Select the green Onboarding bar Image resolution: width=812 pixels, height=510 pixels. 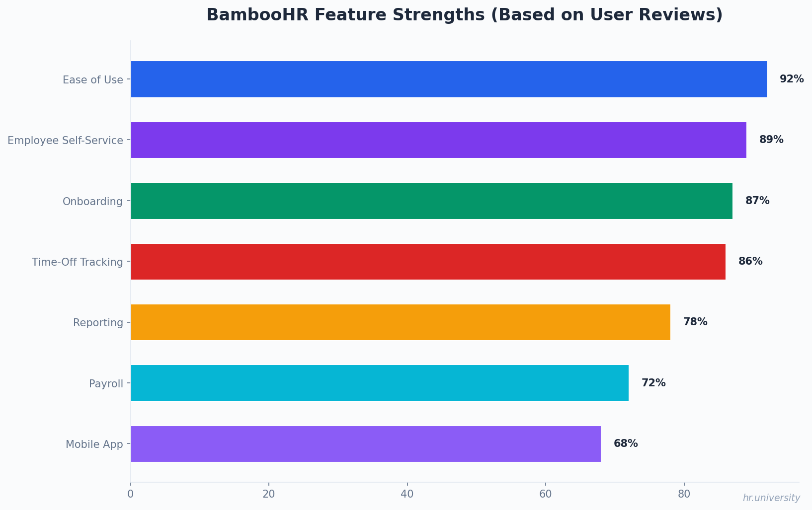tap(431, 201)
